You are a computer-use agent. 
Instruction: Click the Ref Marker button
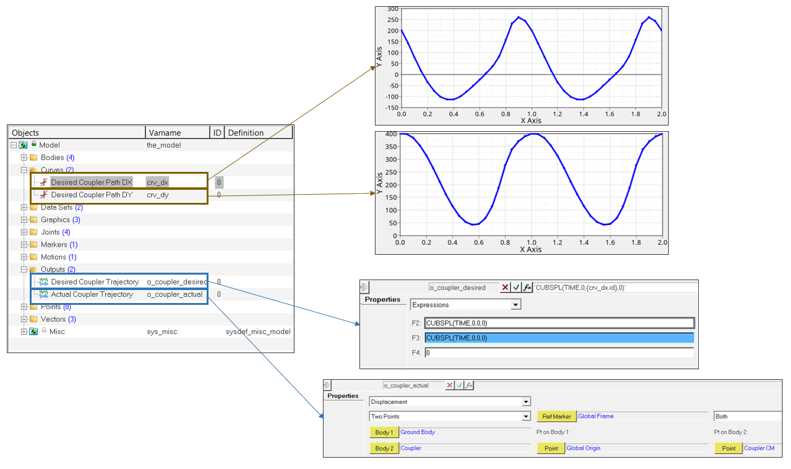click(556, 416)
